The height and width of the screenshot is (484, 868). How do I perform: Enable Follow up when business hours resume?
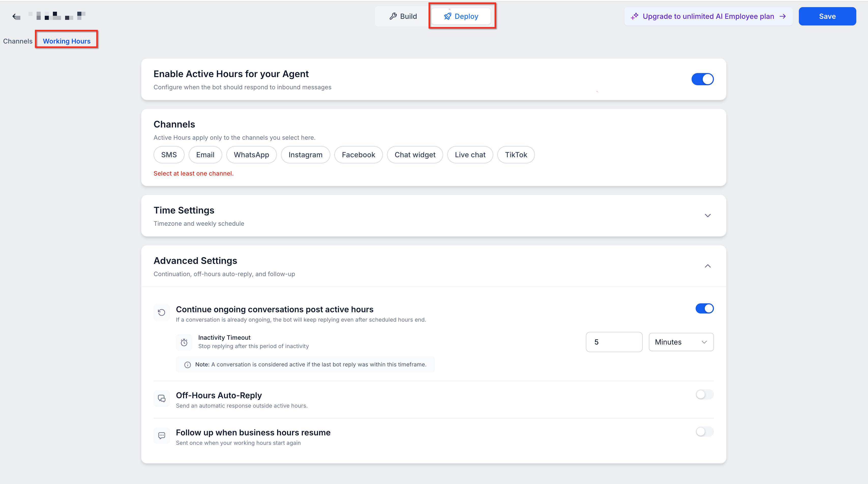point(705,431)
